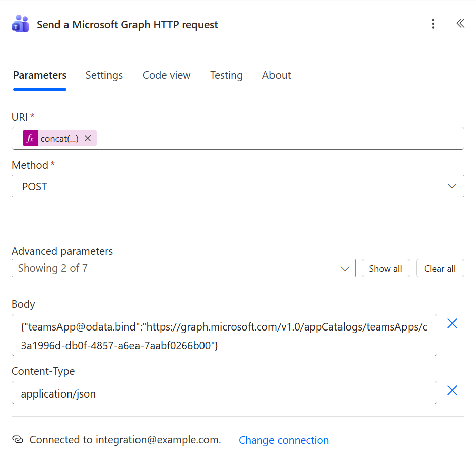476x462 pixels.
Task: Expand the Advanced parameters dropdown
Action: 183,268
